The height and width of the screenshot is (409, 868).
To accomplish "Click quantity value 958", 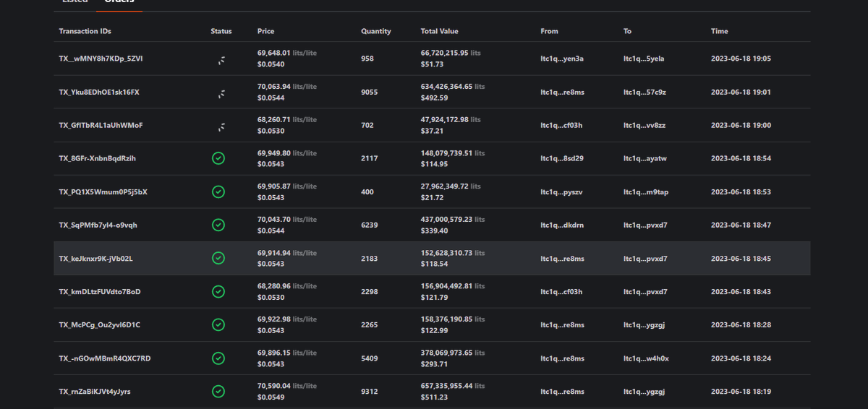I will click(x=367, y=59).
